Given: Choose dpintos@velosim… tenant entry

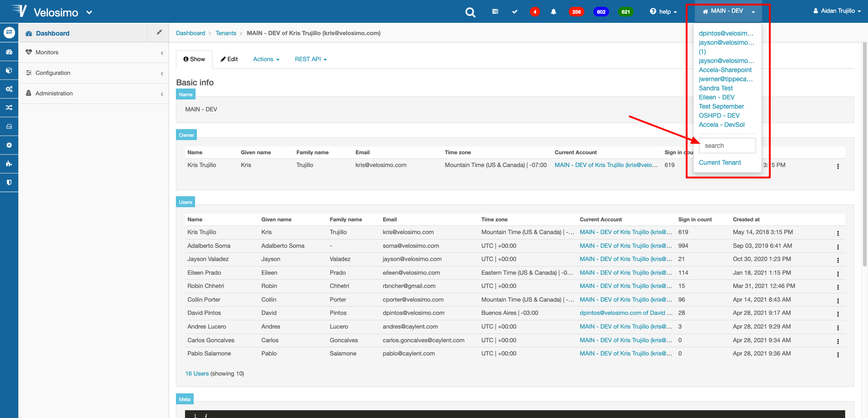Looking at the screenshot, I should point(726,33).
